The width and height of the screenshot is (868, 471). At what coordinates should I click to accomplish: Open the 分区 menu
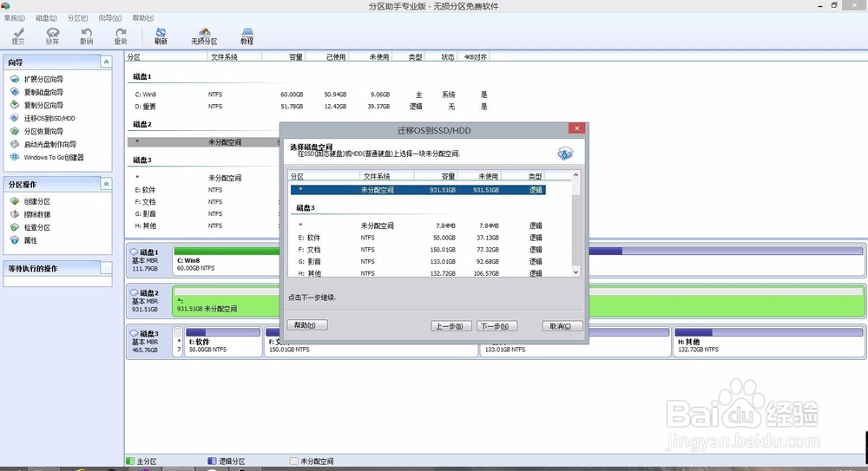tap(77, 18)
